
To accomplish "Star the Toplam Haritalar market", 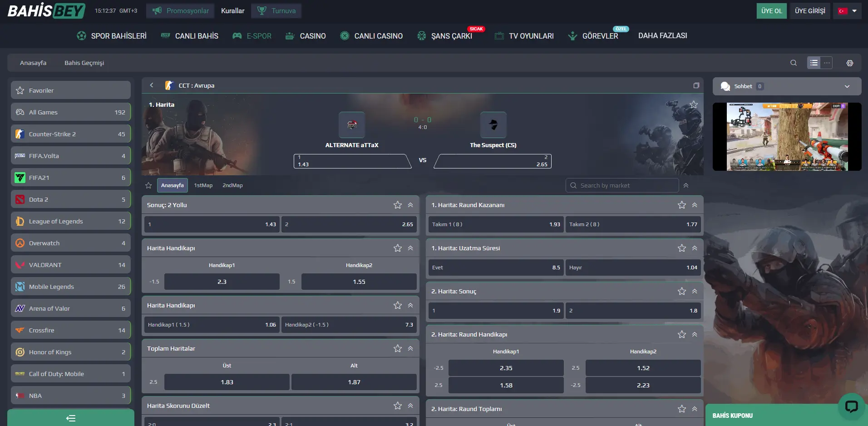I will 398,348.
